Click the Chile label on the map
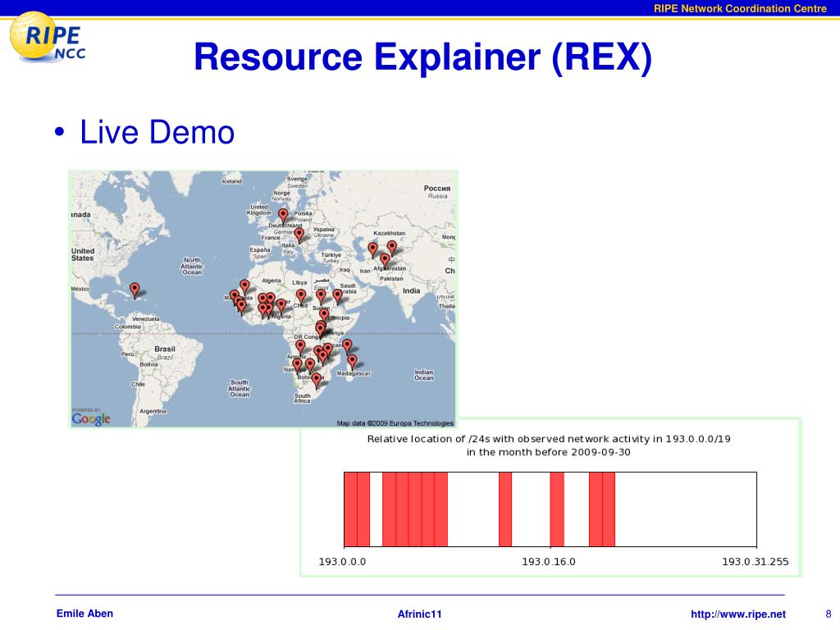The image size is (840, 630). click(x=138, y=384)
